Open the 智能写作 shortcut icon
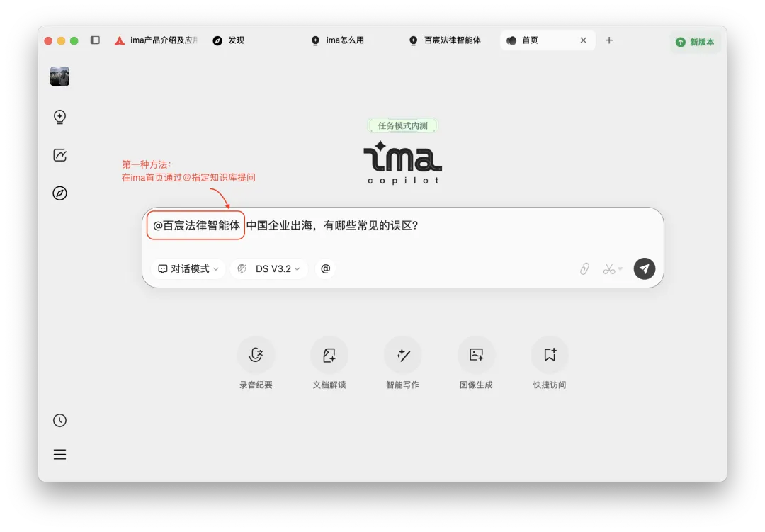Screen dimensions: 765x532 (403, 355)
